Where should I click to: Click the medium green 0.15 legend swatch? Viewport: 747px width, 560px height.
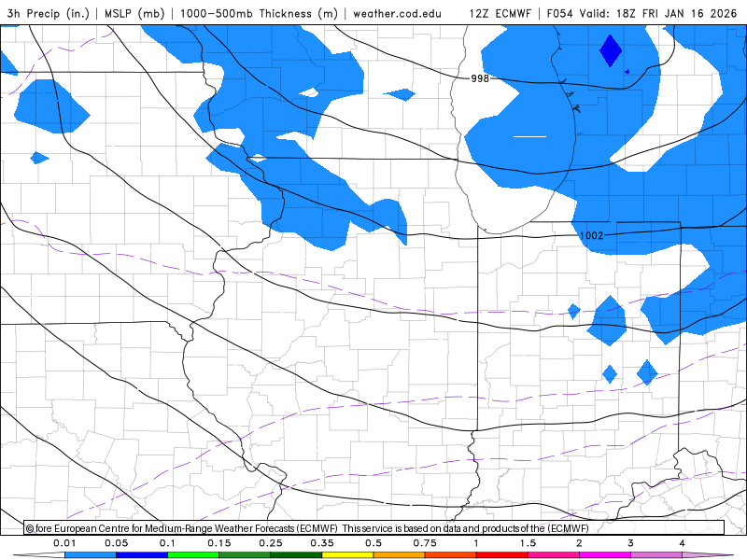[x=245, y=555]
